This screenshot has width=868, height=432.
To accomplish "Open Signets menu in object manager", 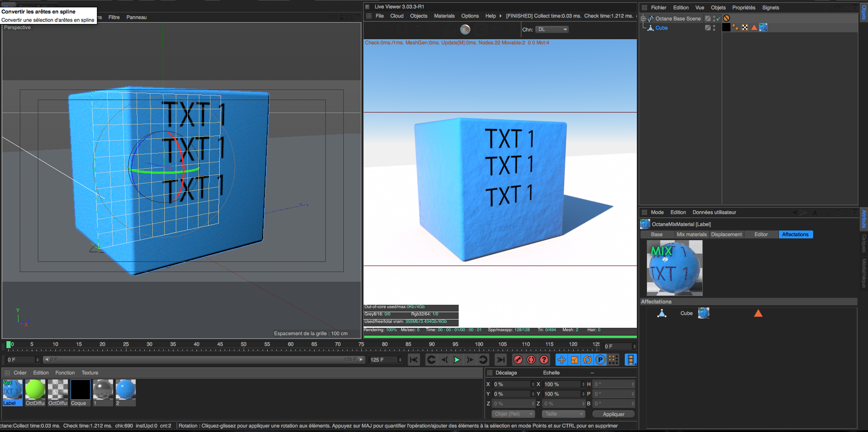I will (x=770, y=8).
